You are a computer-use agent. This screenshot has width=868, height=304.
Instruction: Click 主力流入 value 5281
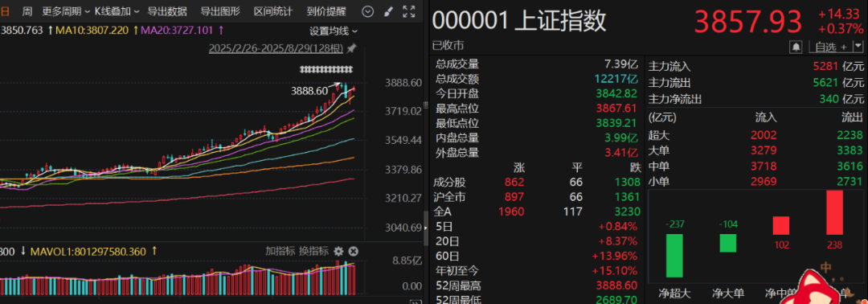pyautogui.click(x=825, y=67)
